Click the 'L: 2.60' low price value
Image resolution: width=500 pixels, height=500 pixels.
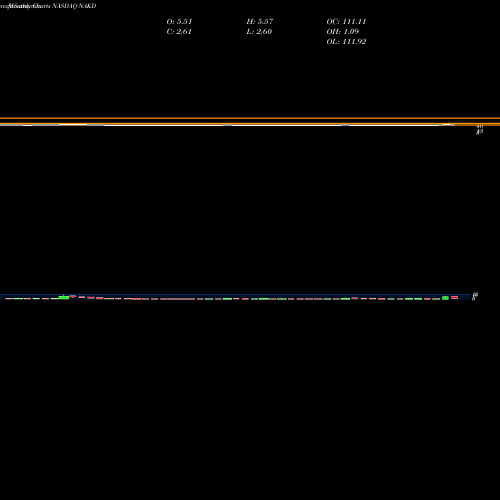point(259,32)
